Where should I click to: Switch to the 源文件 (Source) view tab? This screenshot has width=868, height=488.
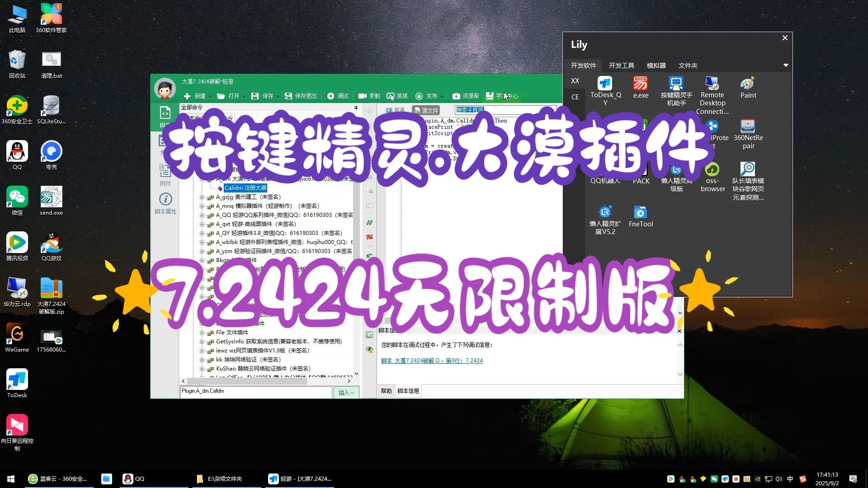[425, 110]
